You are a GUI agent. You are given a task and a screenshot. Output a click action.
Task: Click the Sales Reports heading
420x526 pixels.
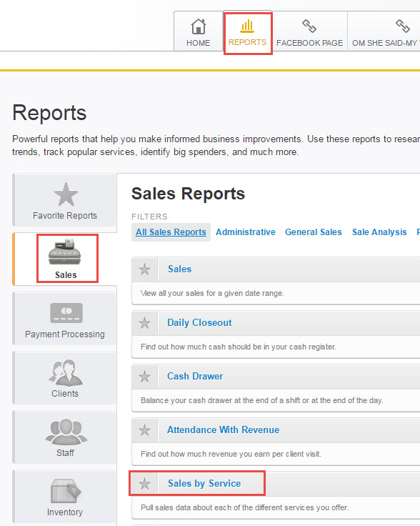click(188, 194)
